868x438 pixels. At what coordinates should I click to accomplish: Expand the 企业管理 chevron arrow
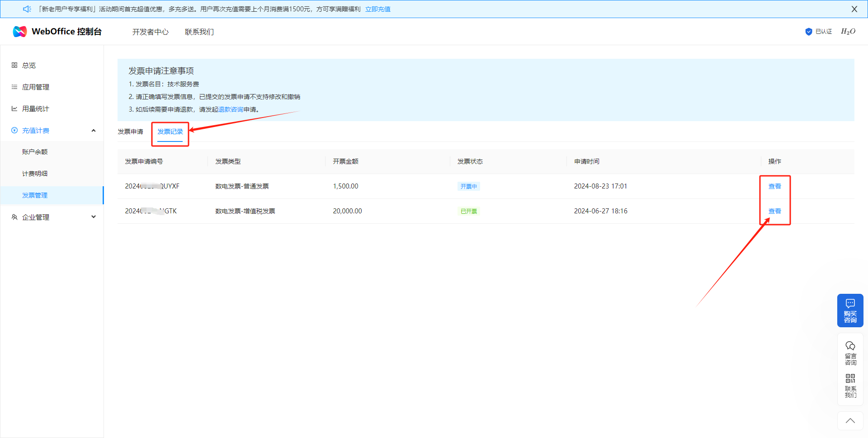[x=94, y=217]
